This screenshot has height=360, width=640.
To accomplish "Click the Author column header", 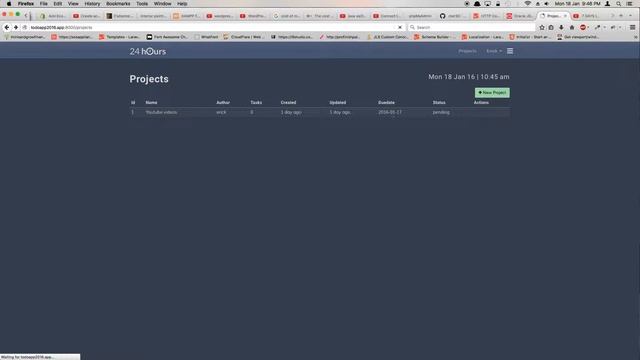I will click(x=223, y=102).
